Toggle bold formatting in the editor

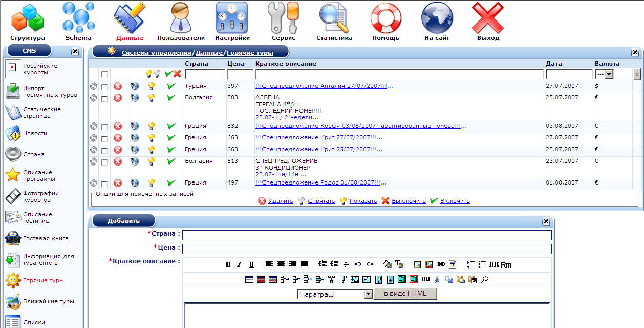coord(228,264)
